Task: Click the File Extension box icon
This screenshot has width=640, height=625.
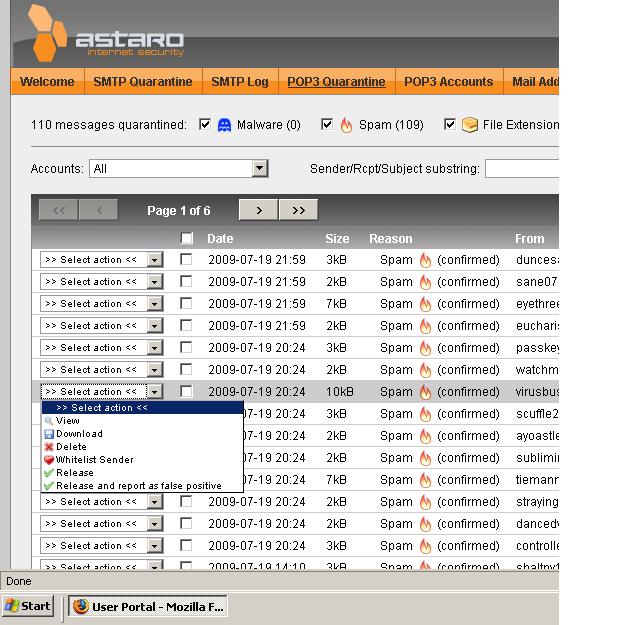Action: (x=470, y=125)
